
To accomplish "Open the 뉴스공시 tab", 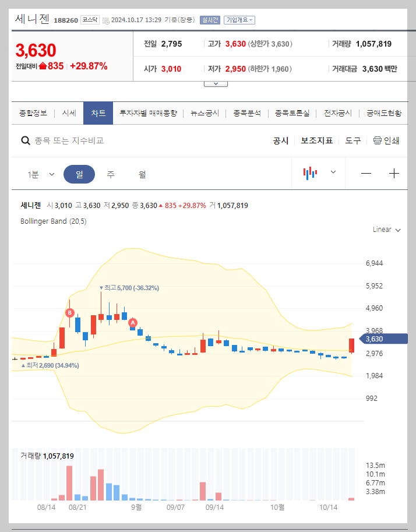I will tap(203, 114).
